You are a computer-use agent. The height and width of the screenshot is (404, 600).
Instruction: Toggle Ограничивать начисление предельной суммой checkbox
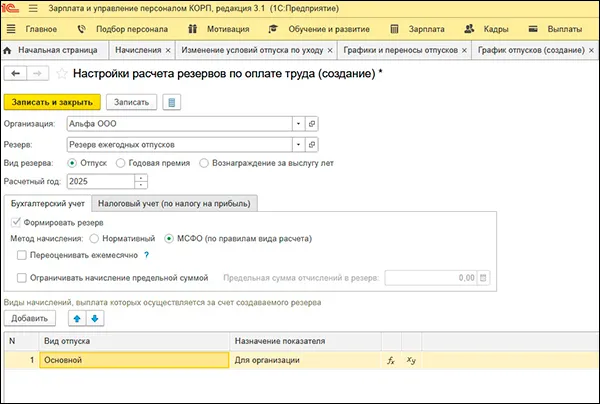[x=22, y=277]
